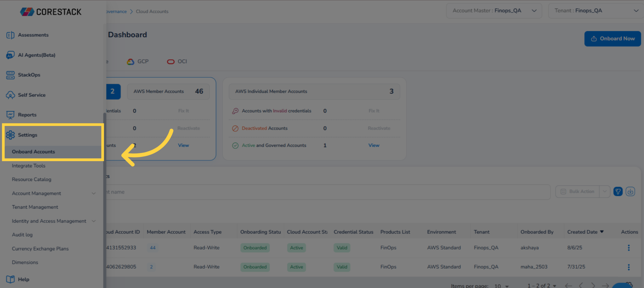Switch to the OCI tab
644x288 pixels.
(x=177, y=62)
